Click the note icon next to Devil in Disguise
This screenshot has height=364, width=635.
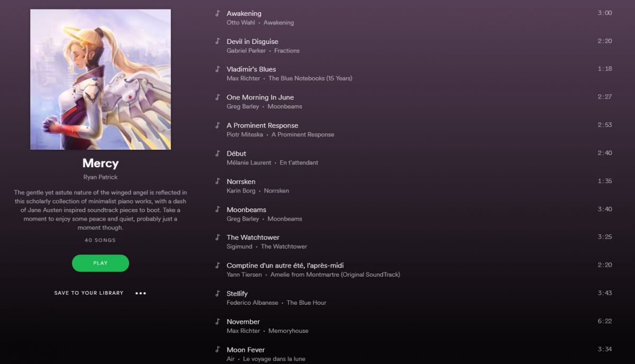point(217,41)
